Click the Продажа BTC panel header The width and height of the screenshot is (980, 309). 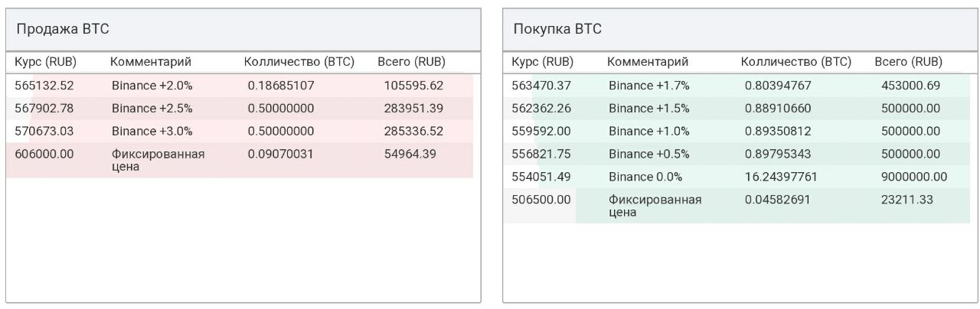pyautogui.click(x=243, y=30)
